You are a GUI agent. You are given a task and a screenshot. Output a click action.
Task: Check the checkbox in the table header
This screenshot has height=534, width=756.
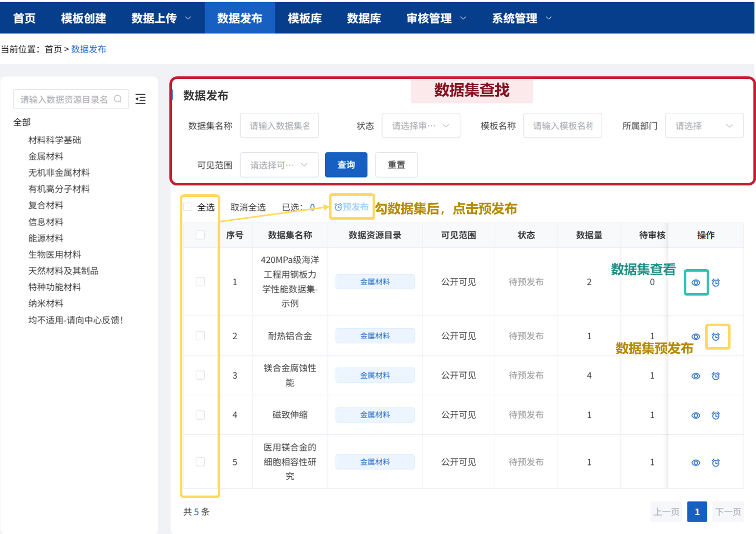201,235
